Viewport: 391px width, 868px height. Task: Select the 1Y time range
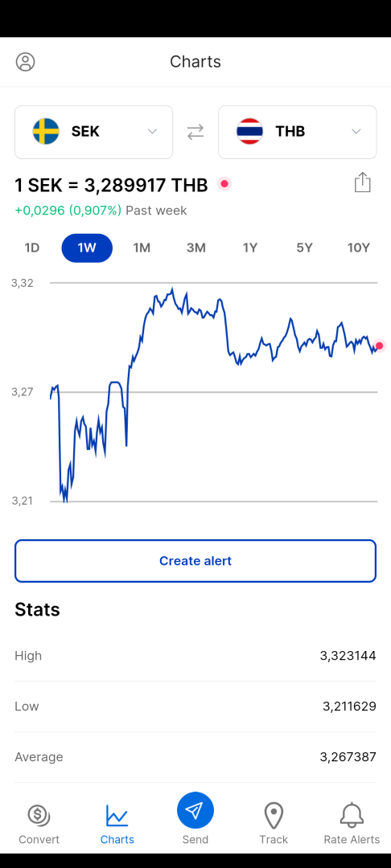tap(250, 248)
